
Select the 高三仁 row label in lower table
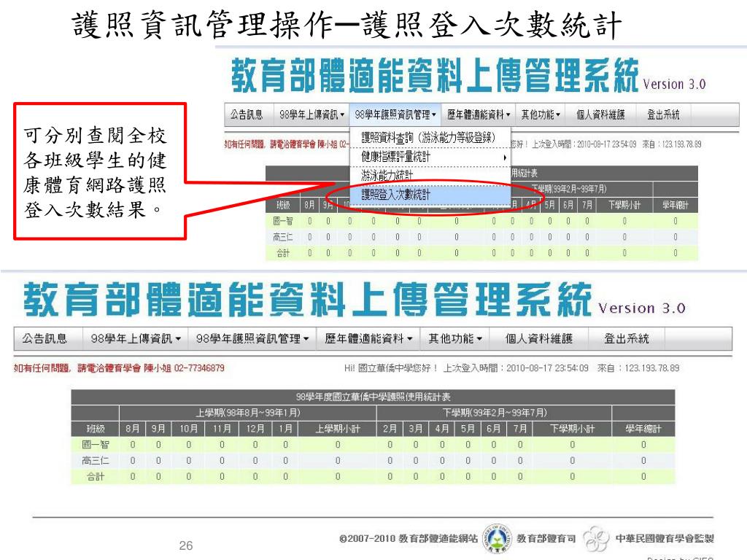(x=96, y=461)
